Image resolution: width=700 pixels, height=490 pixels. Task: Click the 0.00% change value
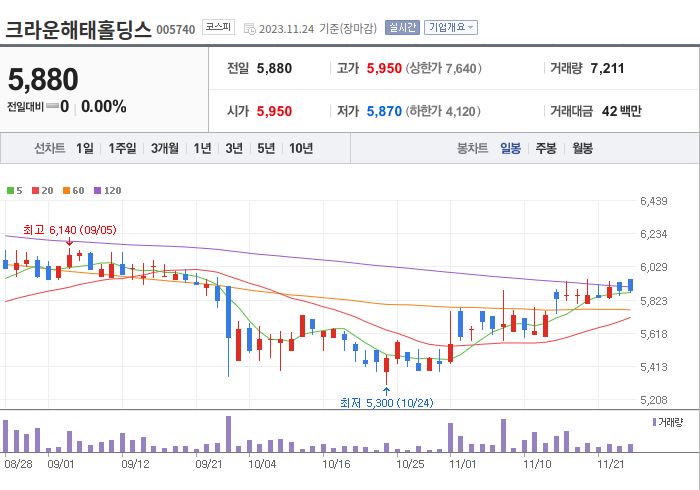104,107
